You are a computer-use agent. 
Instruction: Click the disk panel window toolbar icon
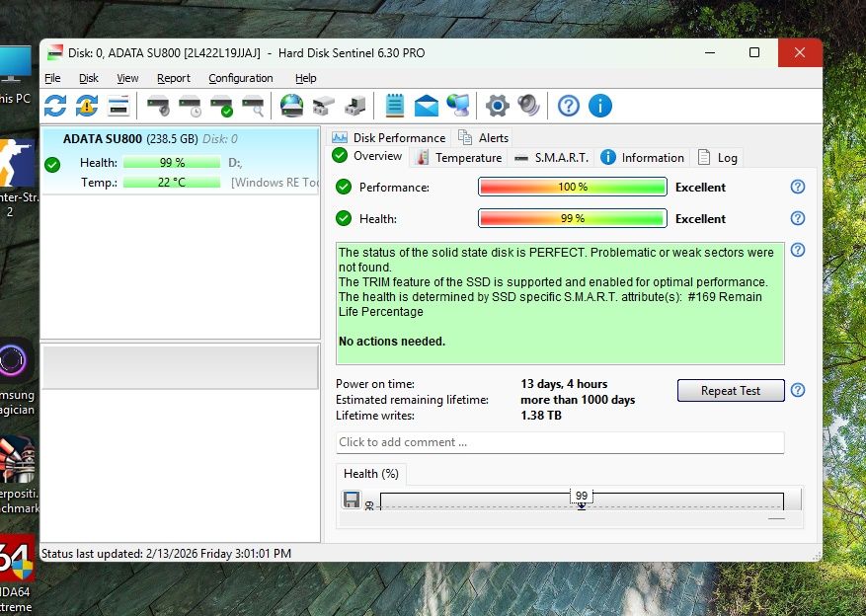pyautogui.click(x=118, y=106)
